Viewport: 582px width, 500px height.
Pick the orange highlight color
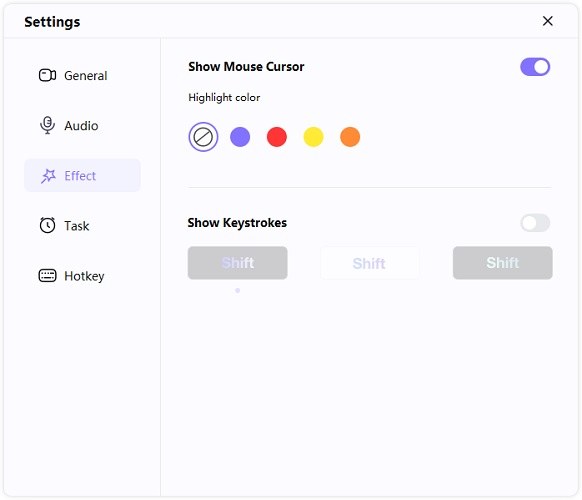(350, 137)
